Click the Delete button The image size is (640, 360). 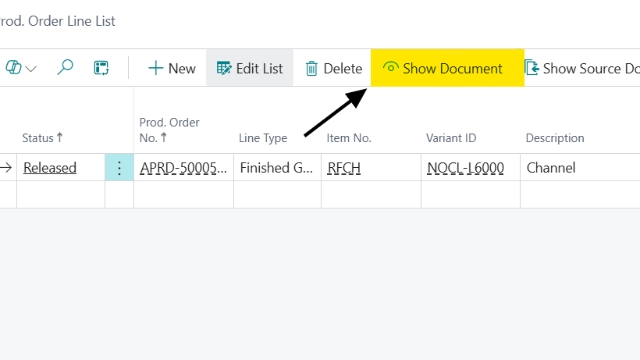click(x=333, y=68)
